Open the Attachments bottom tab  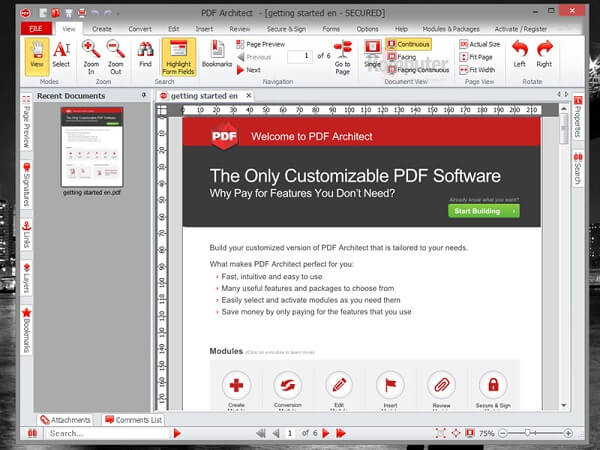coord(66,420)
